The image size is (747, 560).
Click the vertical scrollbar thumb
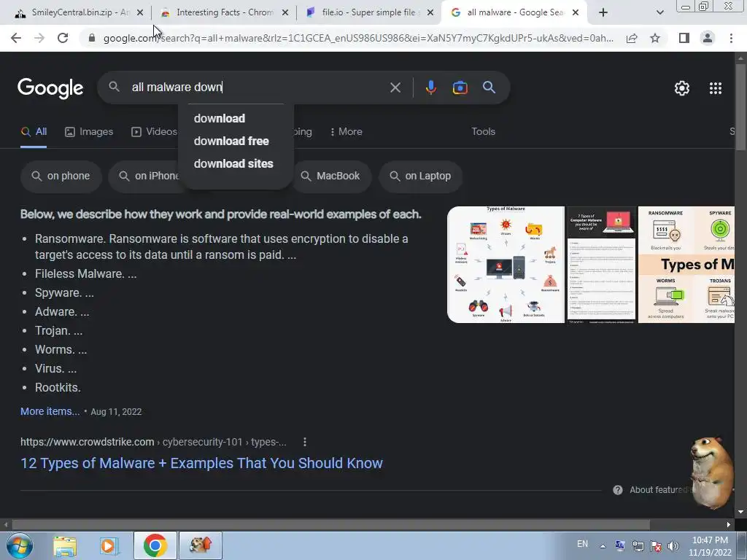(x=741, y=107)
